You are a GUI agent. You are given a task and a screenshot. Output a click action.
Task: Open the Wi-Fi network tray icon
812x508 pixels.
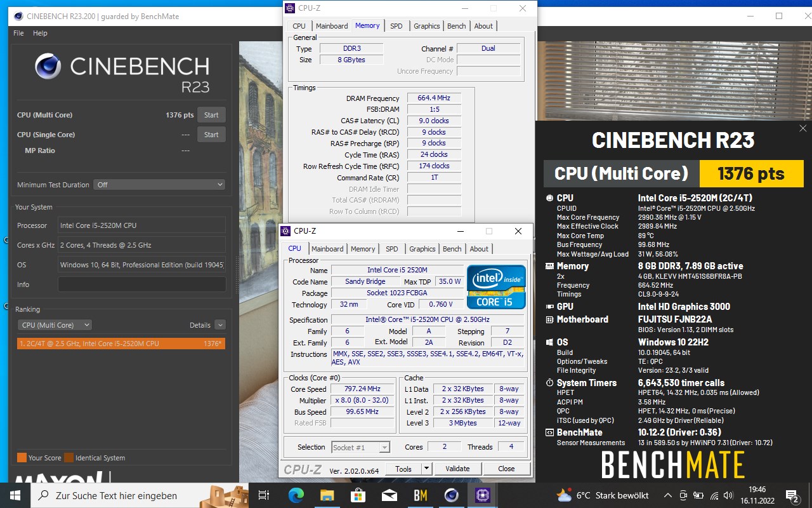coord(715,495)
